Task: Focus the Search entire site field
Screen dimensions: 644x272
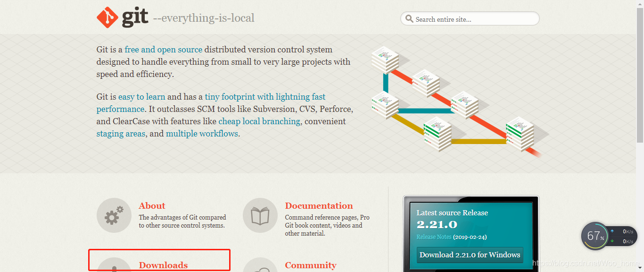Action: (x=470, y=19)
